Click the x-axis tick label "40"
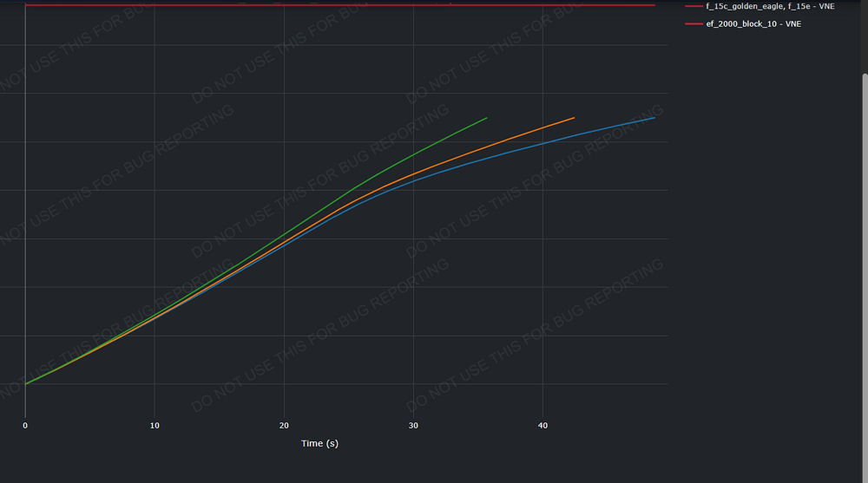This screenshot has height=483, width=868. coord(542,426)
